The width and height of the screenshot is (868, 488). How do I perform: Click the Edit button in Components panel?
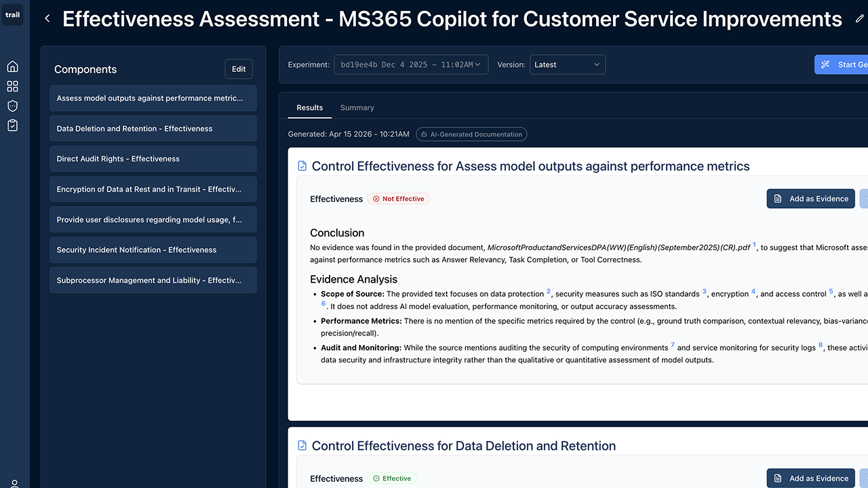pos(239,69)
